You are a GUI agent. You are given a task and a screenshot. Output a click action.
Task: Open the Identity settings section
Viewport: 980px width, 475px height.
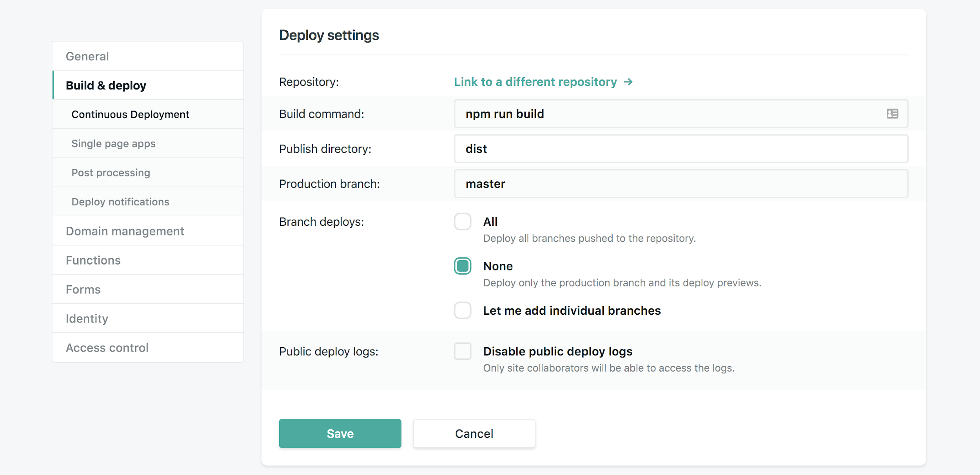[87, 319]
